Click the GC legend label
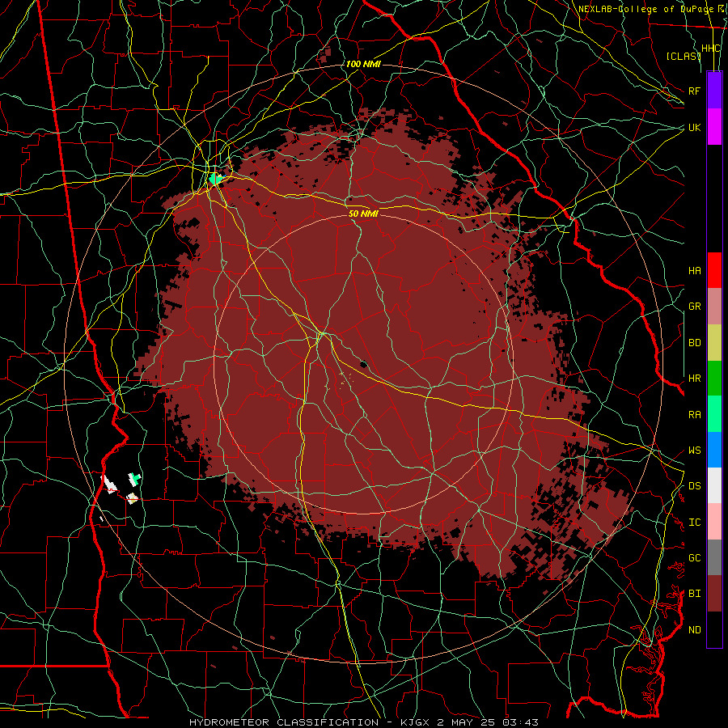Image resolution: width=728 pixels, height=728 pixels. click(x=694, y=558)
